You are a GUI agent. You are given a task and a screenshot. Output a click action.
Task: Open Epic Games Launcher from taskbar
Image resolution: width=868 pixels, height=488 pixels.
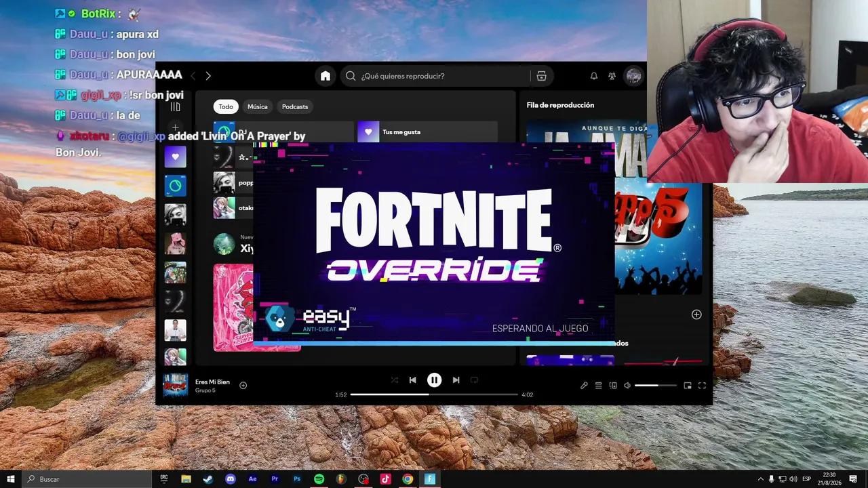click(164, 479)
